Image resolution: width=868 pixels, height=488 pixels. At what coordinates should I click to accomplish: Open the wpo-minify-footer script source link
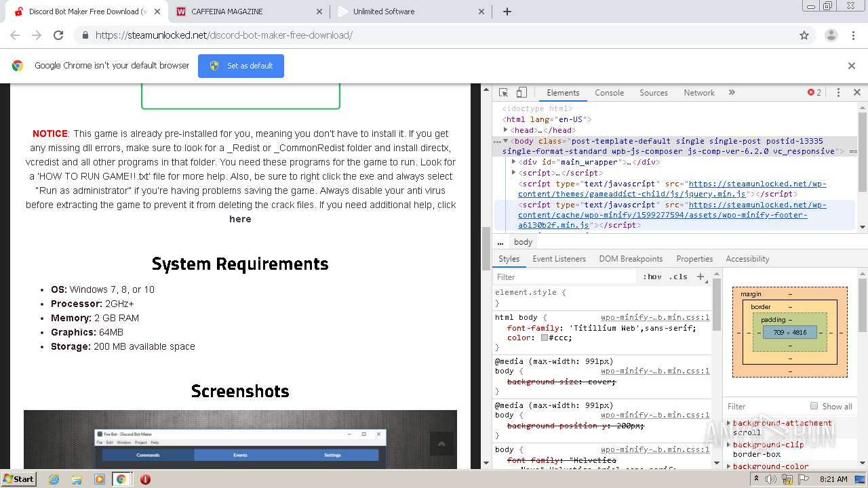[x=672, y=215]
